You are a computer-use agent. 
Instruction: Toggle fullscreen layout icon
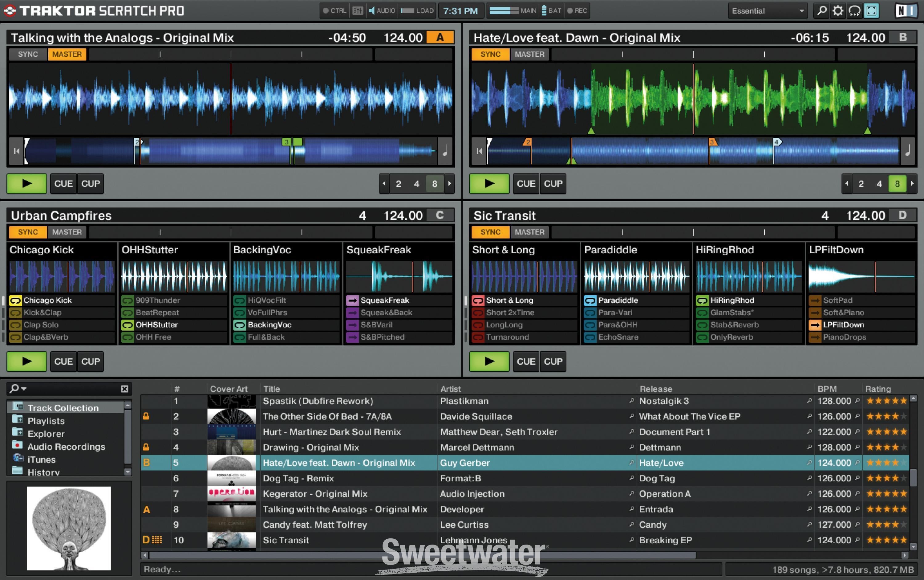click(x=871, y=10)
